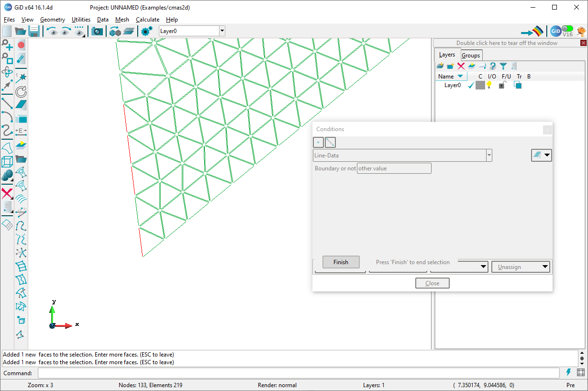Expand the Line-Data condition dropdown
Screen dimensions: 588x391
tap(489, 155)
